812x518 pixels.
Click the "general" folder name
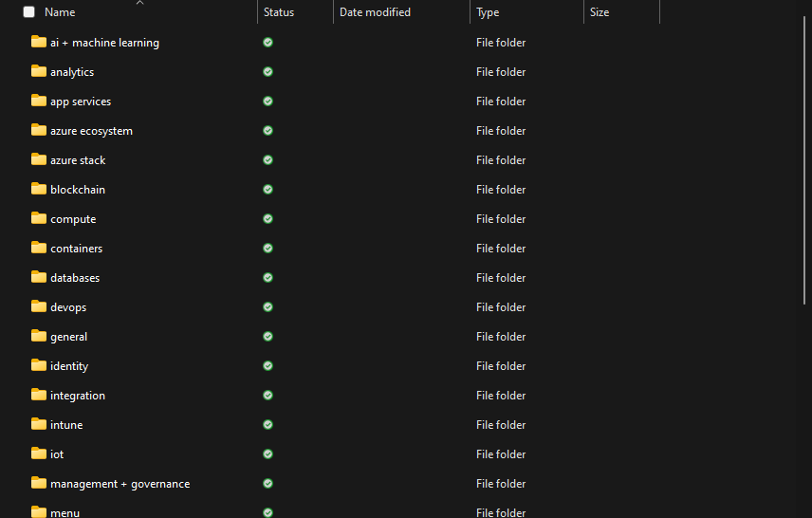(68, 337)
